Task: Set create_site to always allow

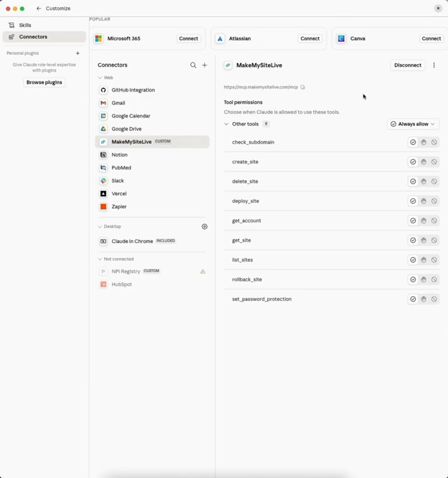Action: (413, 162)
